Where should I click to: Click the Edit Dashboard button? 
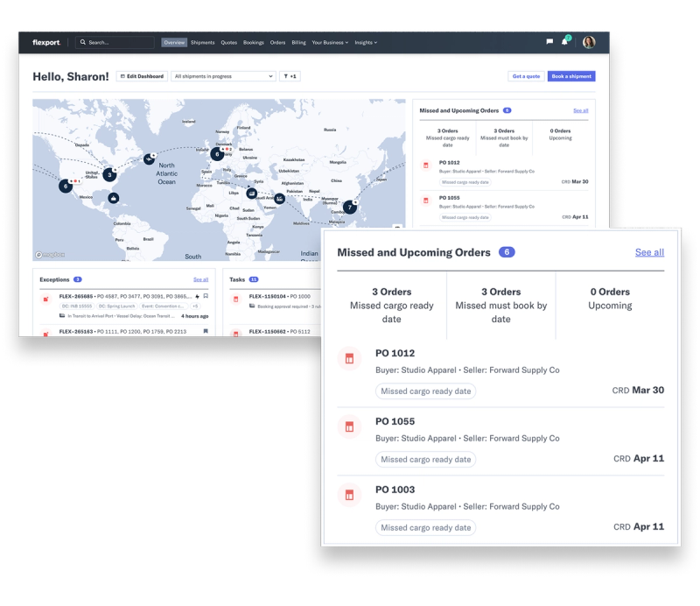142,76
